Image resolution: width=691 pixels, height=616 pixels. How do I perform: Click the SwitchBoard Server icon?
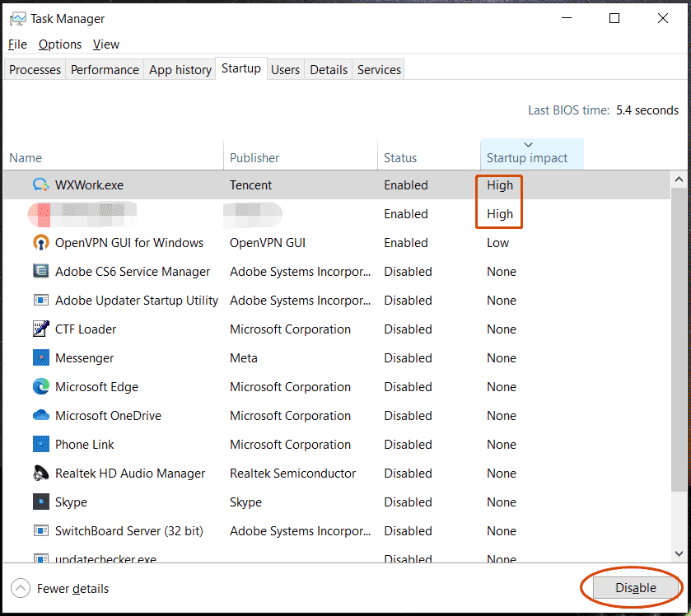(41, 531)
